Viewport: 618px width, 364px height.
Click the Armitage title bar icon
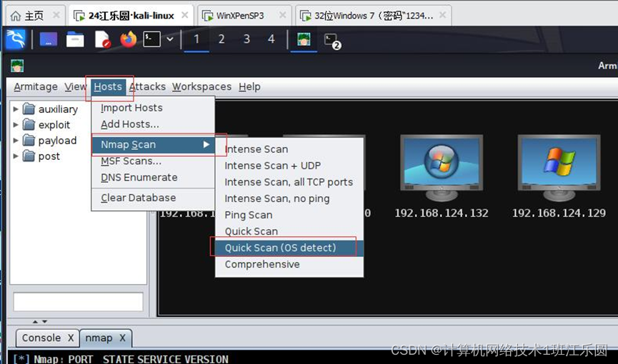pyautogui.click(x=17, y=66)
